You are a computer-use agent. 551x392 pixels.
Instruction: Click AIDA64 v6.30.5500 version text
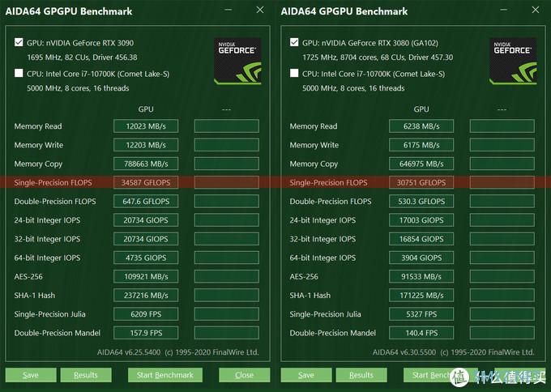[x=404, y=352]
